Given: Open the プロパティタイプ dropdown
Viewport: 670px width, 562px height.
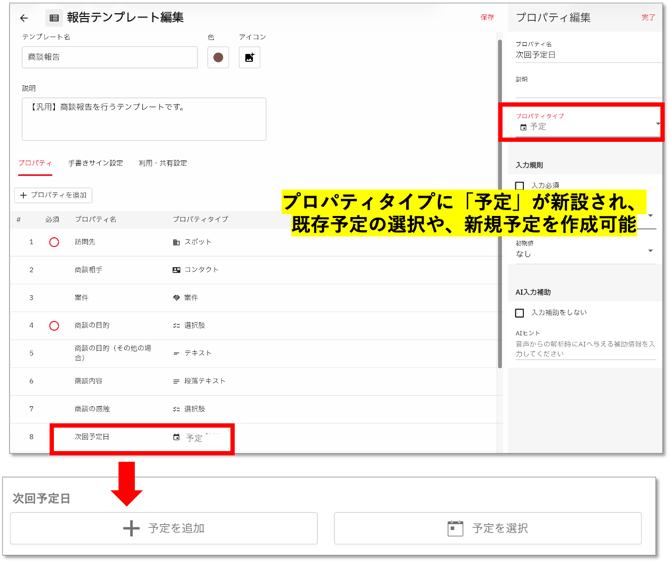Looking at the screenshot, I should point(588,123).
